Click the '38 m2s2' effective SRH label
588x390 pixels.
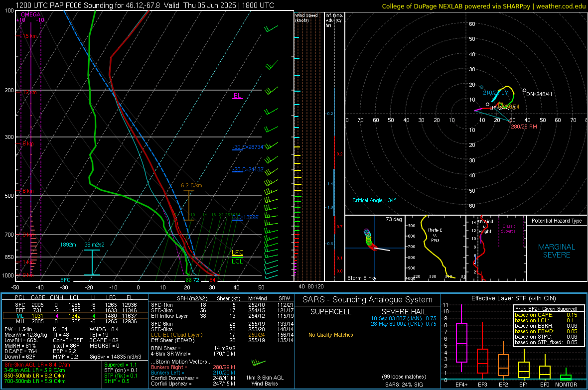[95, 245]
